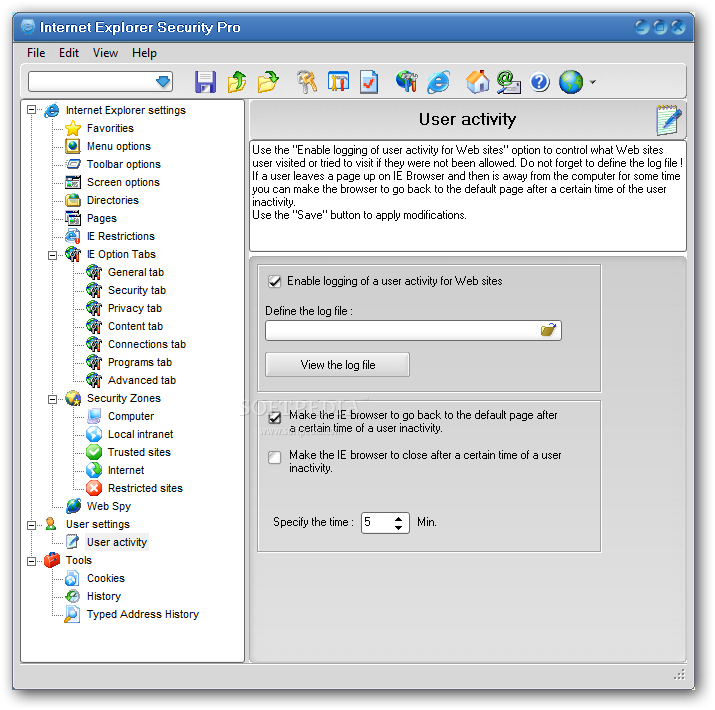Click the Save floppy disk toolbar icon
The height and width of the screenshot is (710, 715).
click(x=205, y=82)
